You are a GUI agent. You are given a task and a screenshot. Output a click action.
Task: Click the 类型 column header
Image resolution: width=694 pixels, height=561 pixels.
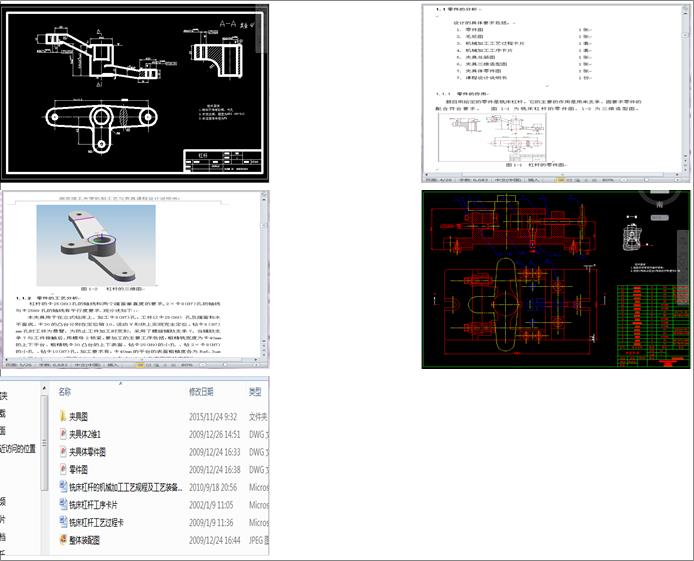(255, 392)
